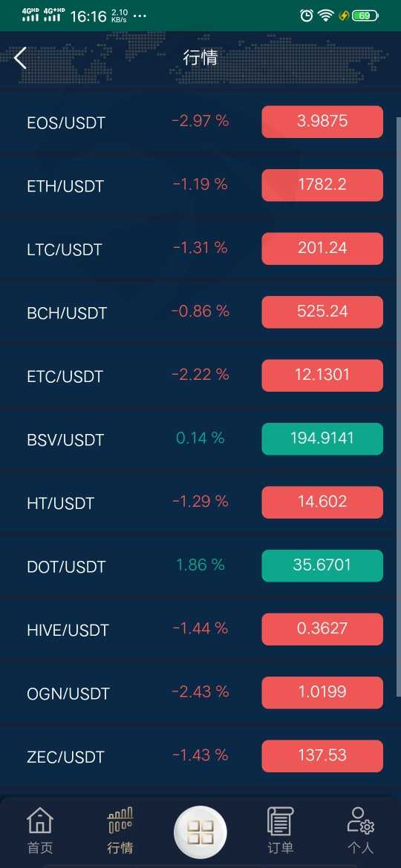Tap the center grid menu icon
Viewport: 401px width, 868px height.
click(x=200, y=832)
